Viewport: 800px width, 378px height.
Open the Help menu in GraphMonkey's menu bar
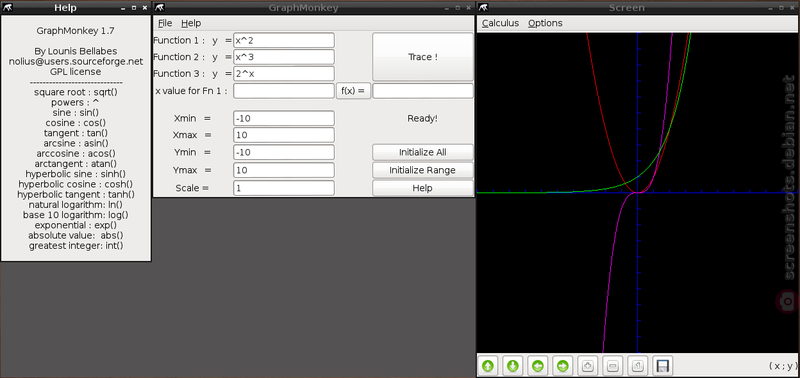pyautogui.click(x=191, y=23)
